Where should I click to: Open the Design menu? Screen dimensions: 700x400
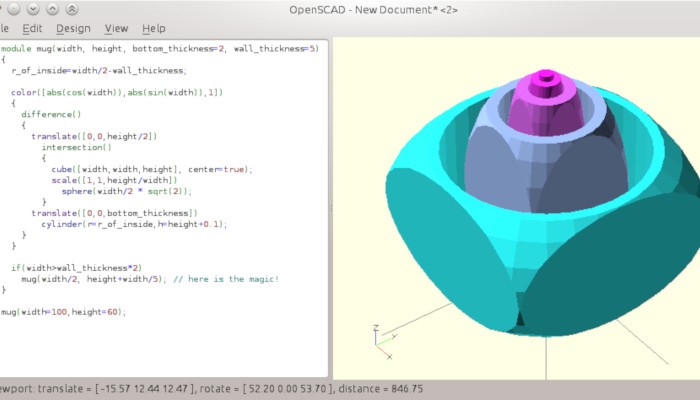click(73, 29)
